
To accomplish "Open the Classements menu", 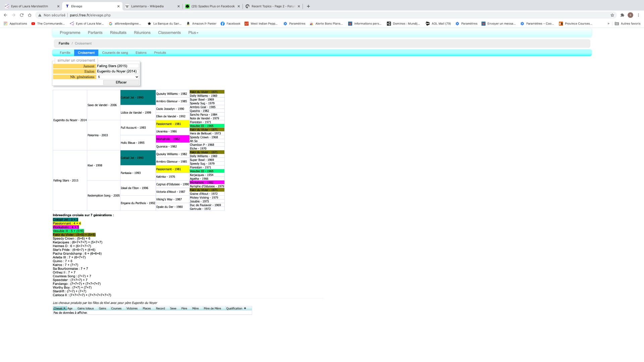I will pos(169,33).
